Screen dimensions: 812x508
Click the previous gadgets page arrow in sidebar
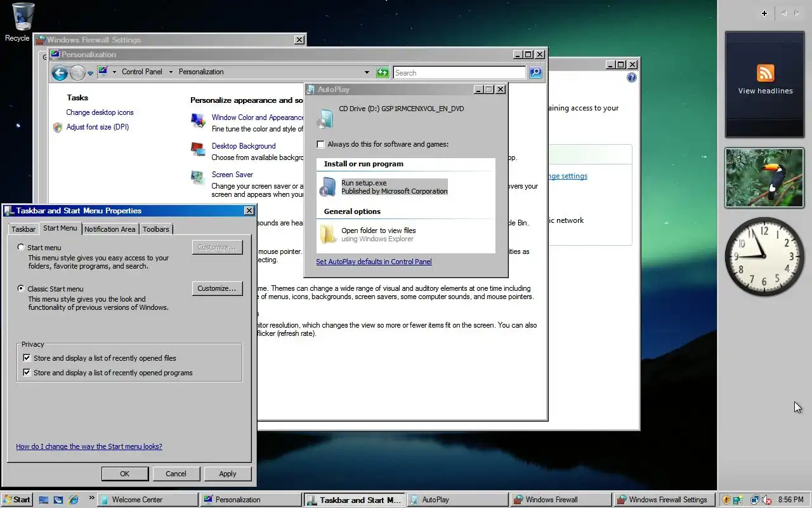tap(784, 13)
